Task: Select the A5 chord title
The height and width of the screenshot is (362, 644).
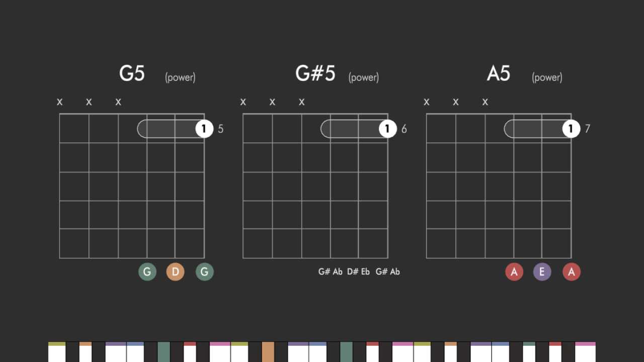Action: pos(499,73)
